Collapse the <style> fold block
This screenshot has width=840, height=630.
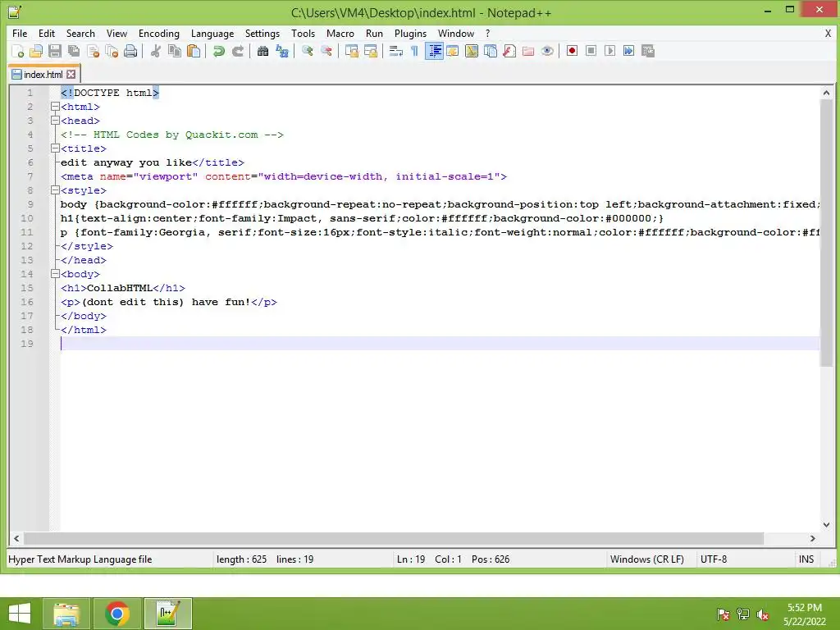click(x=55, y=190)
